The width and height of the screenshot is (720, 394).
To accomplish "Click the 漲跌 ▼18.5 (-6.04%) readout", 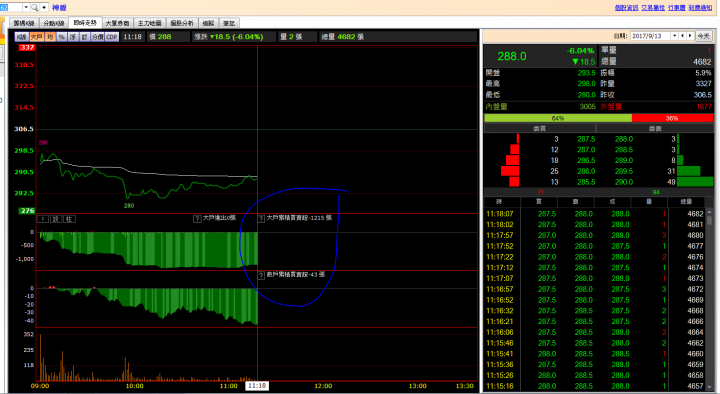I will coord(229,37).
